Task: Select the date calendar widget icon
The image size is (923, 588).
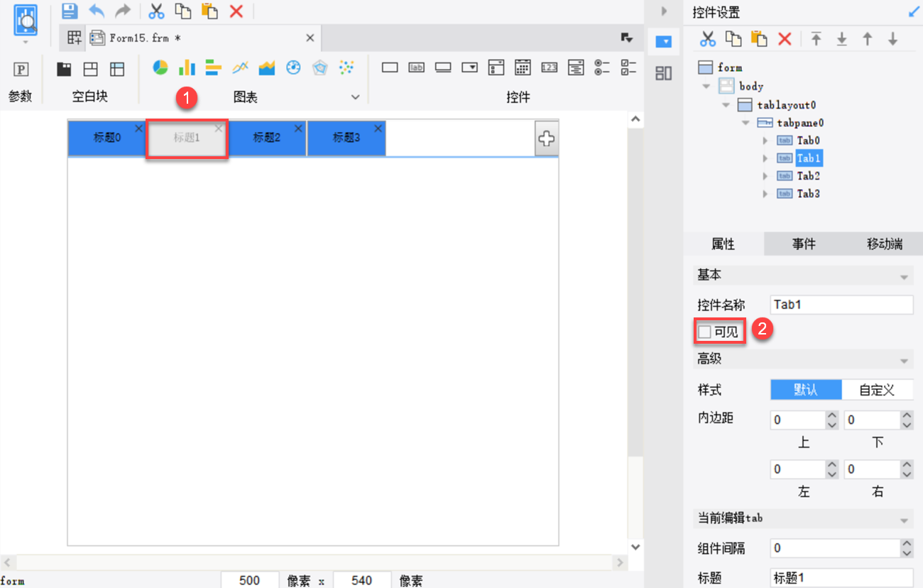Action: click(523, 67)
